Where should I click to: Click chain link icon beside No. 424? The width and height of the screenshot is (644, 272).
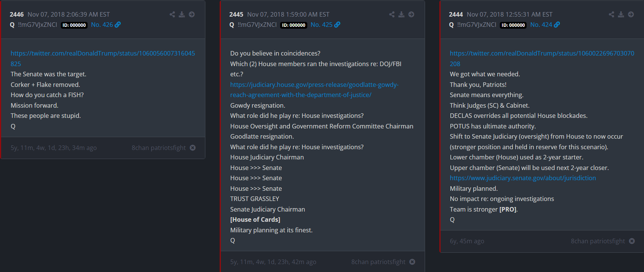pyautogui.click(x=557, y=25)
